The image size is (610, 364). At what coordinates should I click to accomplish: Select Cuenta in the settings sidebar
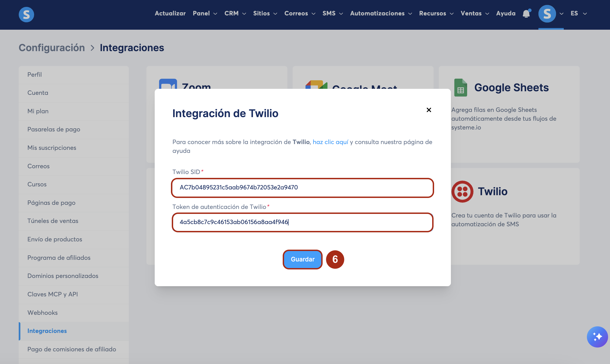(x=74, y=93)
